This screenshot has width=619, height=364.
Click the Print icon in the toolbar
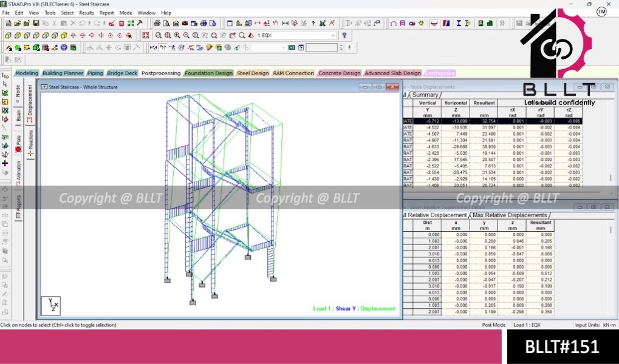click(x=157, y=23)
